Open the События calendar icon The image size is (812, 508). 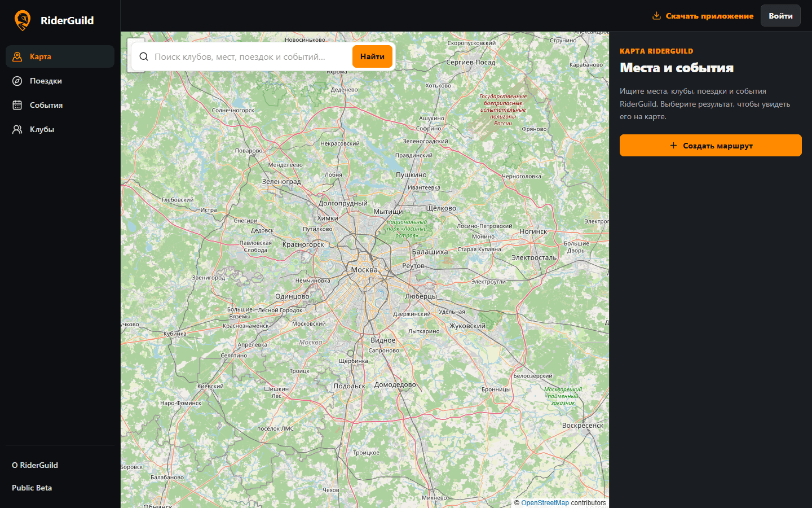pos(17,105)
